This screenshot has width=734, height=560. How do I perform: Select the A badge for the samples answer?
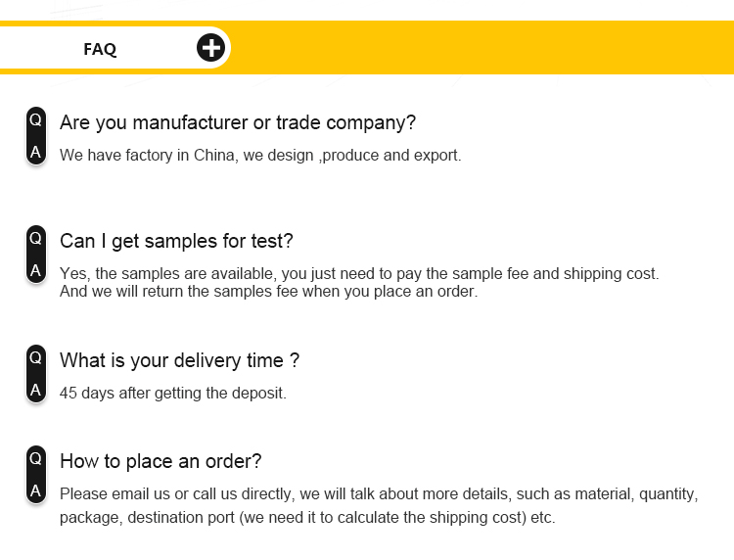(36, 270)
